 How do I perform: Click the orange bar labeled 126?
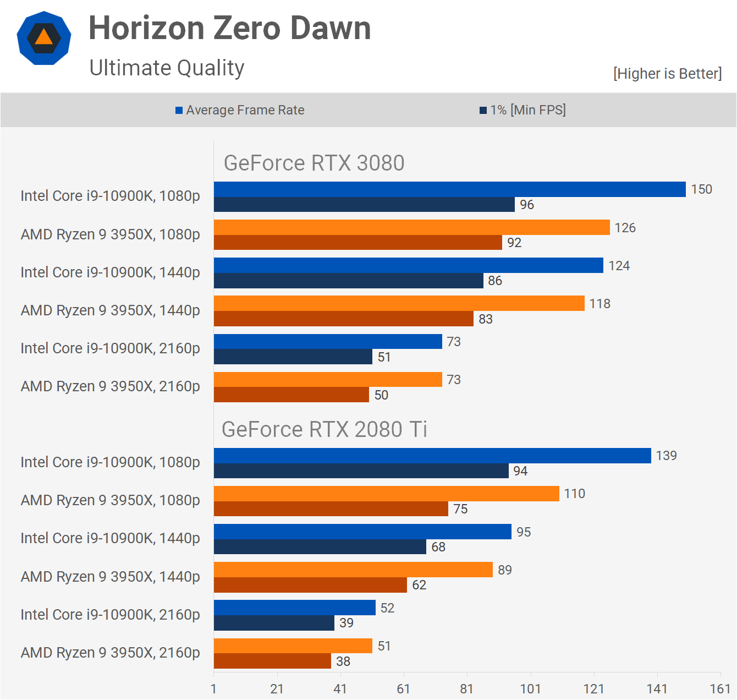(412, 227)
